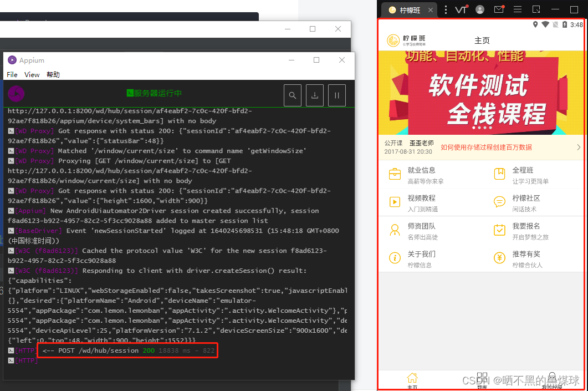The image size is (588, 391).
Task: Tap the 全程班 bookmark icon
Action: [499, 174]
